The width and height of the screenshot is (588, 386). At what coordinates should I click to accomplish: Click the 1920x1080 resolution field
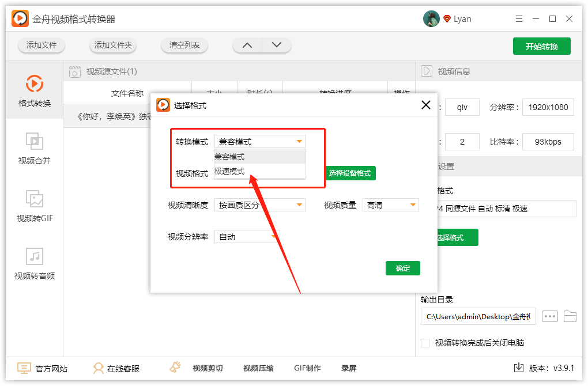(x=548, y=107)
